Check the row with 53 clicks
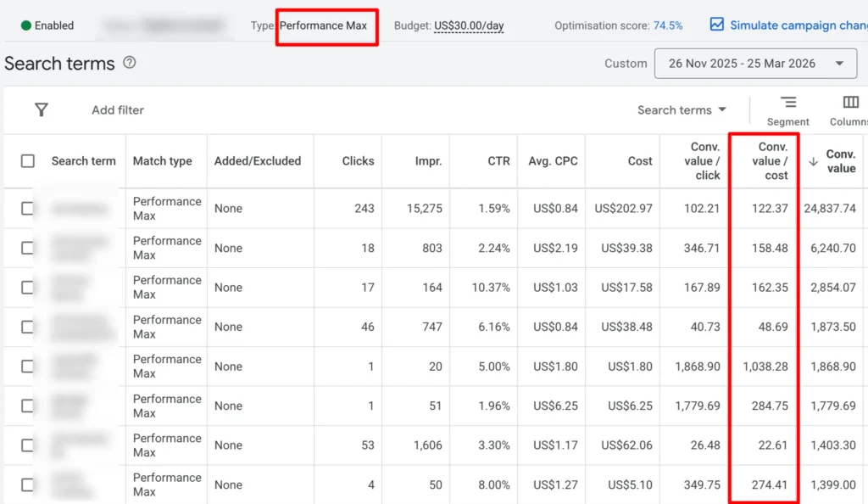The image size is (868, 504). (28, 445)
